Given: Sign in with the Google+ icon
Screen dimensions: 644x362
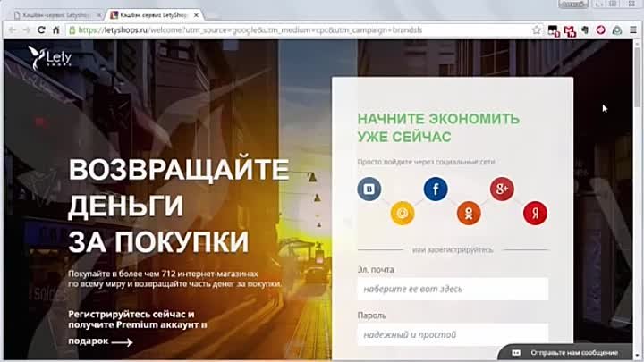Looking at the screenshot, I should tap(502, 189).
